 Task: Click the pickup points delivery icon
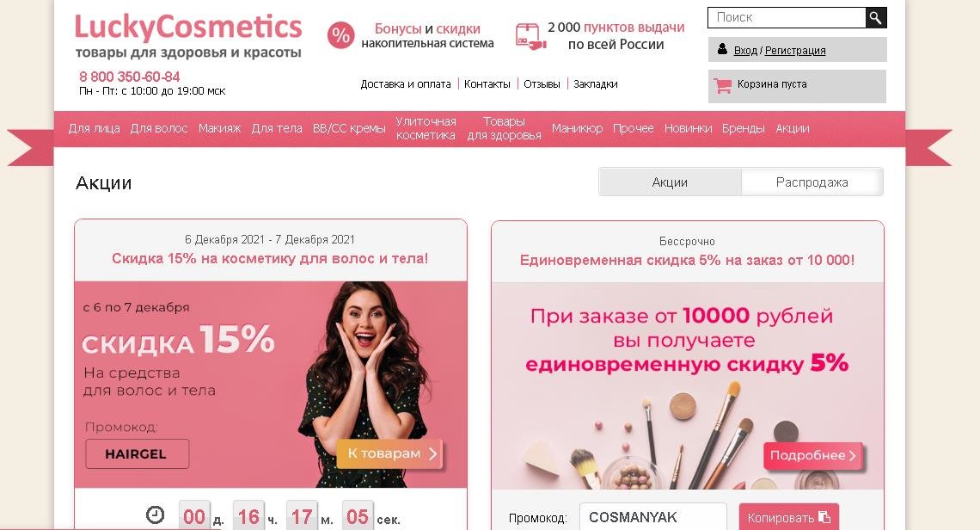tap(530, 36)
